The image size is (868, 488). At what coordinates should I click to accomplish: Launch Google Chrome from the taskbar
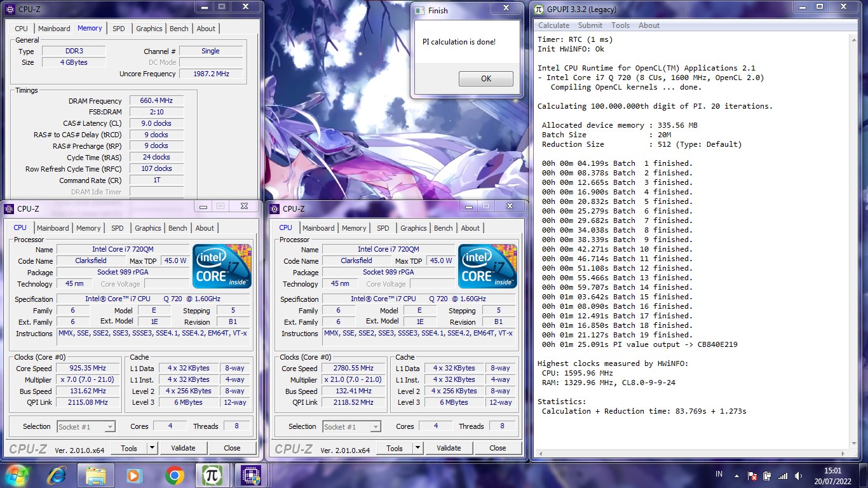pyautogui.click(x=174, y=475)
